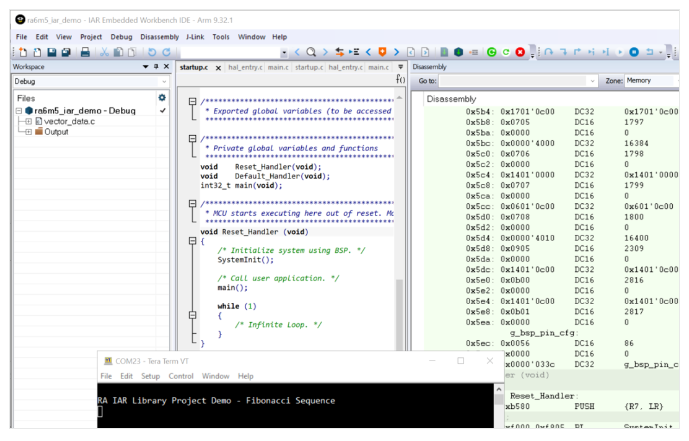The image size is (689, 441).
Task: Click the Reset_Handler: disassembly label
Action: (x=543, y=396)
